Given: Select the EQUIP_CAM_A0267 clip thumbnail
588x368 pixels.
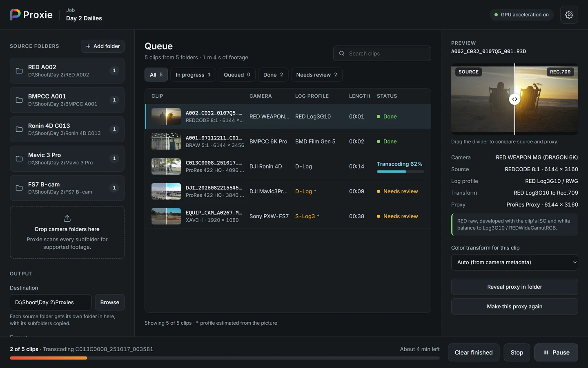Looking at the screenshot, I should coord(166,216).
